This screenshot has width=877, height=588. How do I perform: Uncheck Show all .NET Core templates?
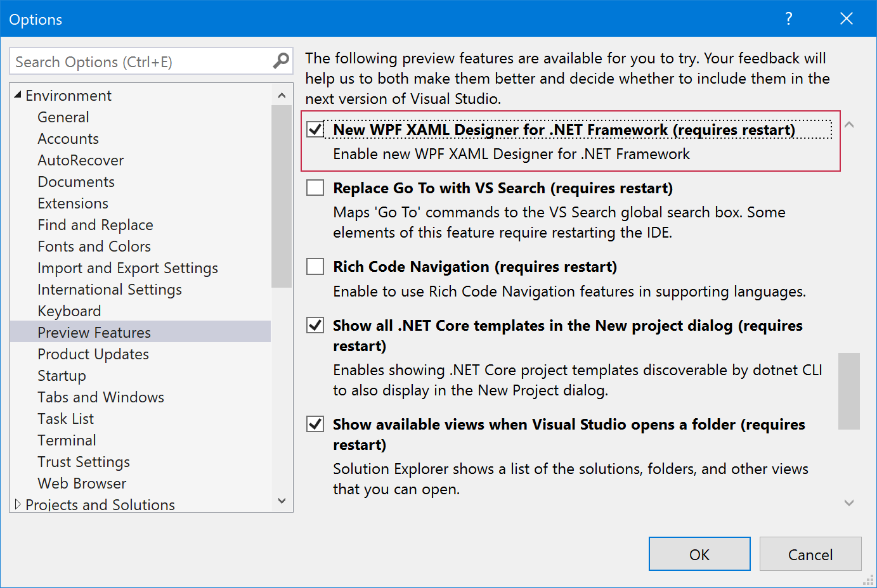coord(315,326)
